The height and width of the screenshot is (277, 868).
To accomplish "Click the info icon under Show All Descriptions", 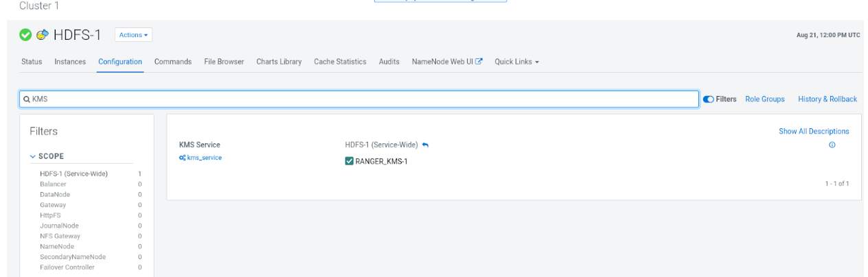I will pyautogui.click(x=832, y=145).
